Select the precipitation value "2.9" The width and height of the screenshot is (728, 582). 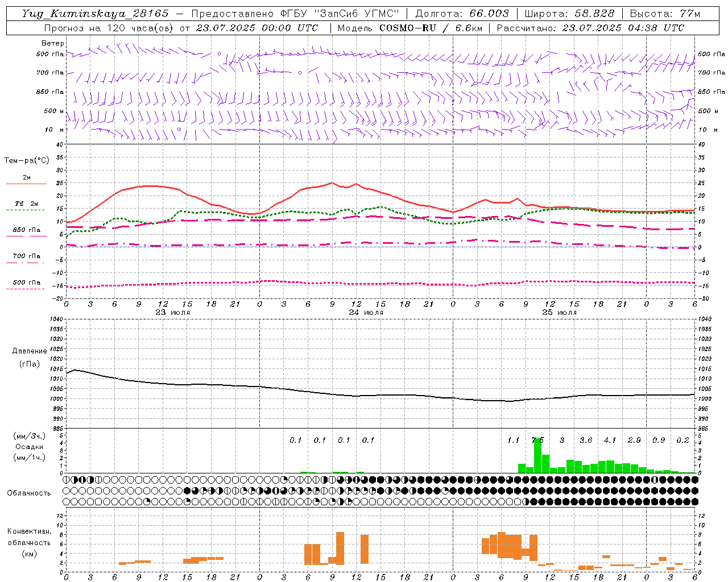(634, 440)
